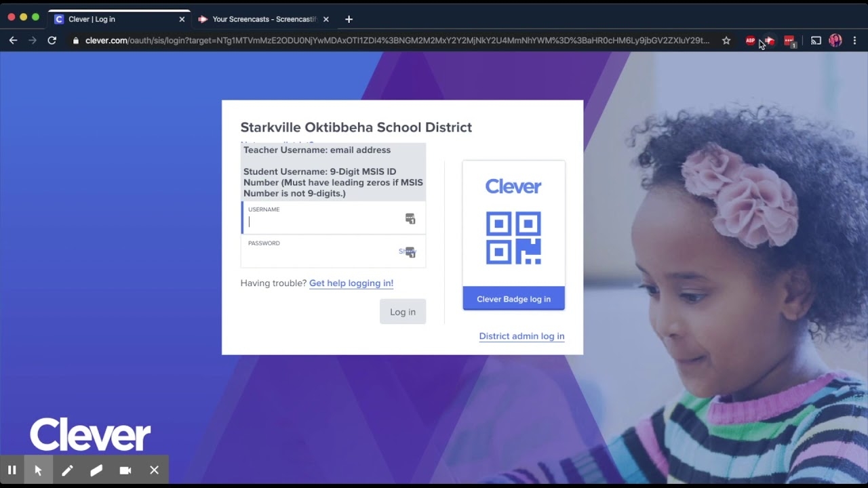Viewport: 868px width, 488px height.
Task: Toggle the webcam camera icon
Action: pos(125,470)
